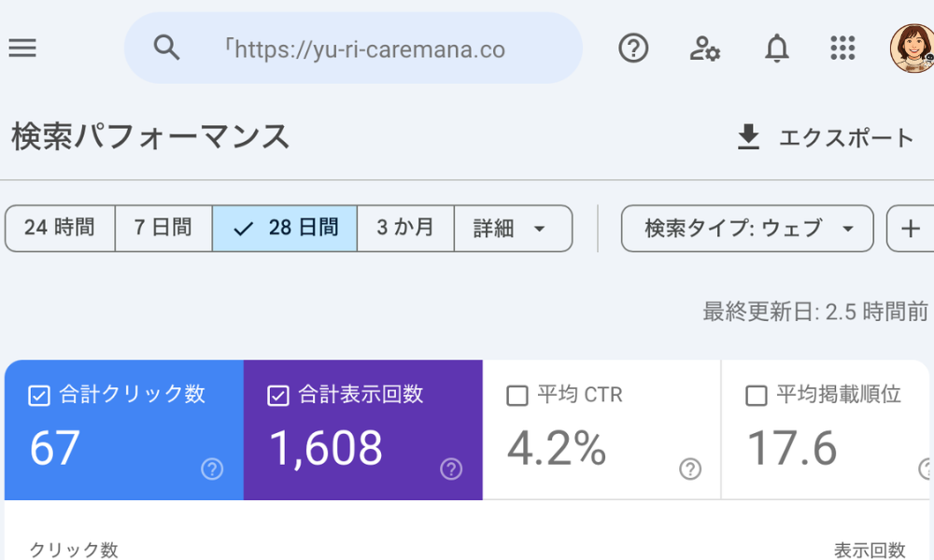Click the 17.6 average position value
Image resolution: width=934 pixels, height=560 pixels.
792,448
